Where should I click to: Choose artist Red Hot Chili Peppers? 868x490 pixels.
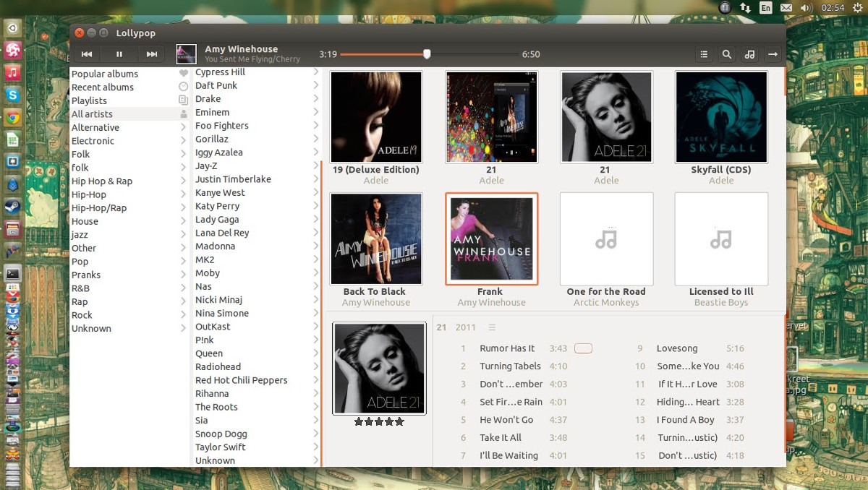256,380
